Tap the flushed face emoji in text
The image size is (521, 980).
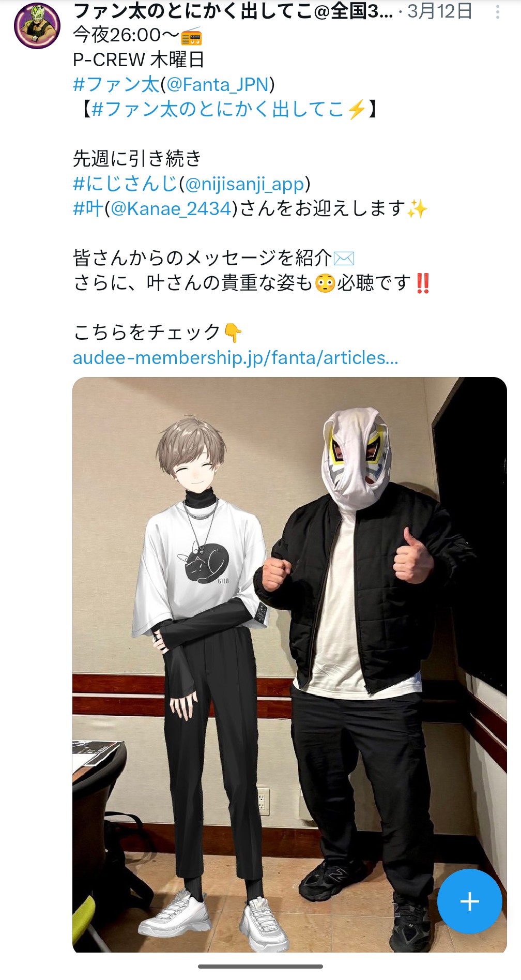pos(325,283)
